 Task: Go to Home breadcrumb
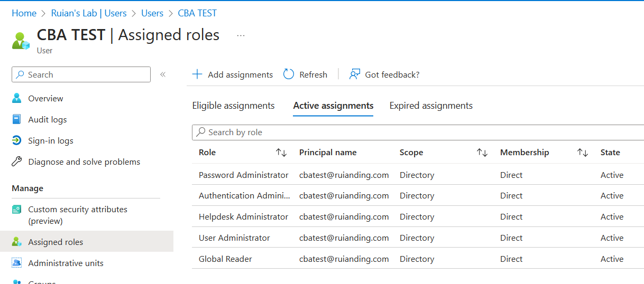[x=24, y=13]
